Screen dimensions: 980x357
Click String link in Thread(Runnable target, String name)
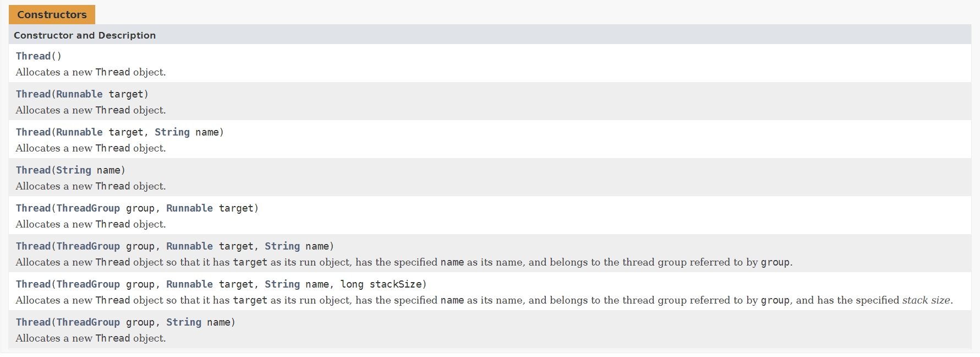coord(172,132)
